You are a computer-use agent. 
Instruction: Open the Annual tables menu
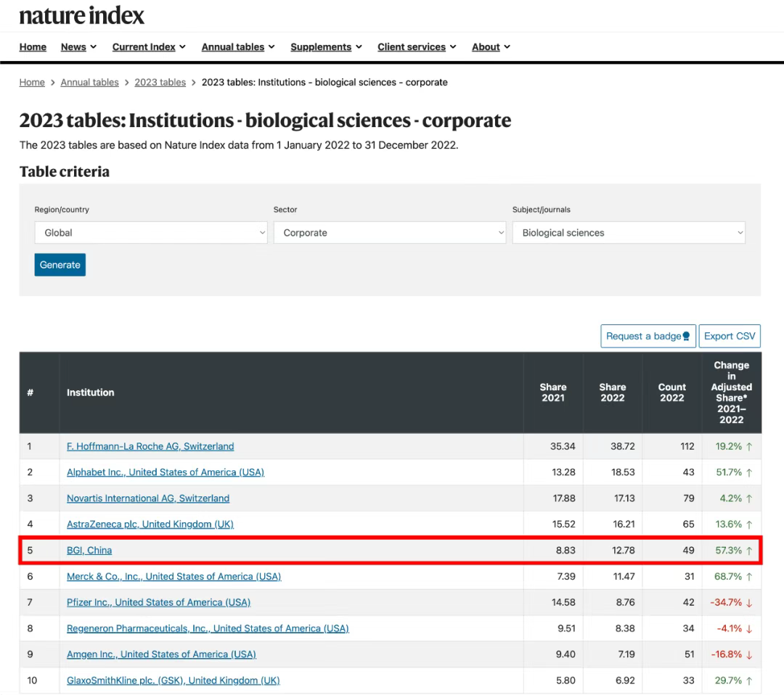[237, 47]
